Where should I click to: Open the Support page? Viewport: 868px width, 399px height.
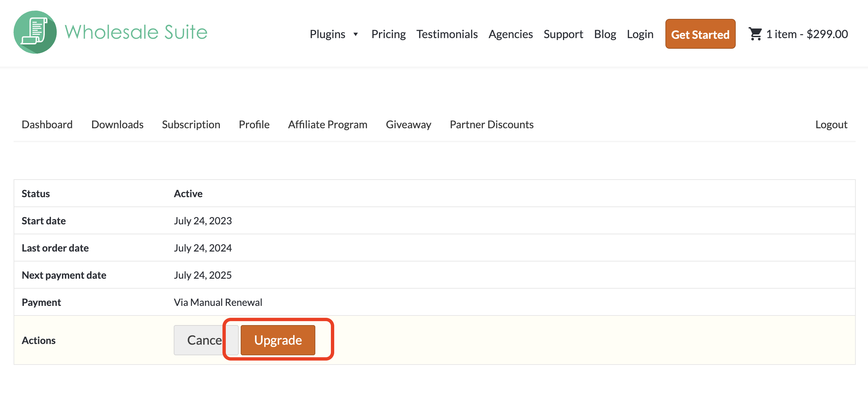tap(563, 34)
